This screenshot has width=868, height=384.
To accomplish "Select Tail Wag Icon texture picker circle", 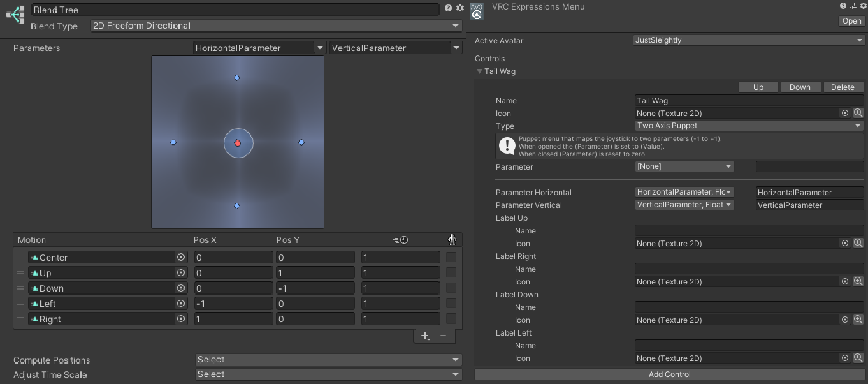I will tap(845, 113).
